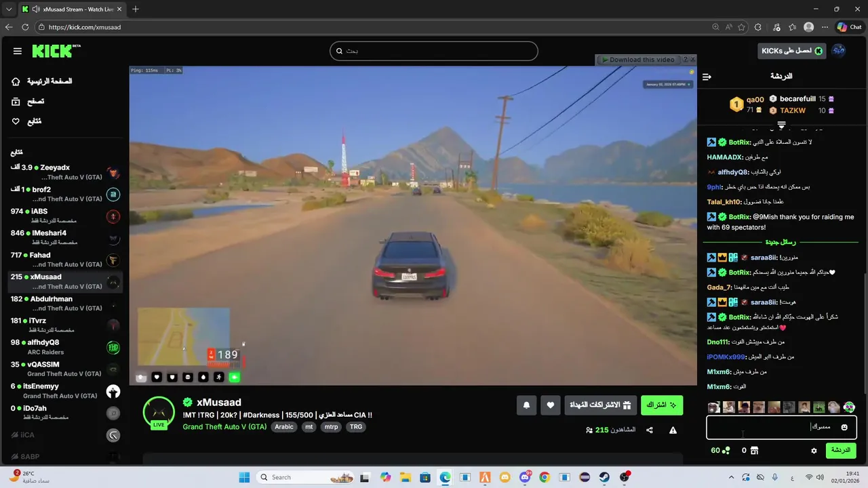Open iABS channel in sidebar

pos(65,216)
